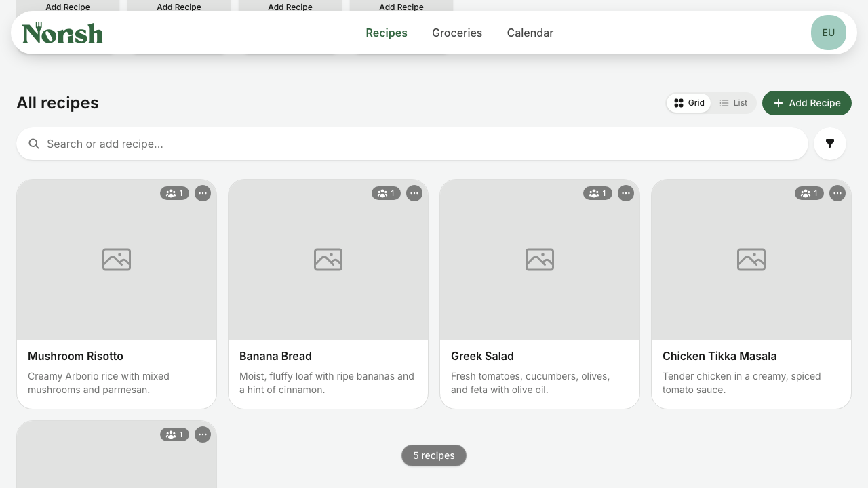868x488 pixels.
Task: Click the 'All recipes' heading
Action: (x=58, y=103)
